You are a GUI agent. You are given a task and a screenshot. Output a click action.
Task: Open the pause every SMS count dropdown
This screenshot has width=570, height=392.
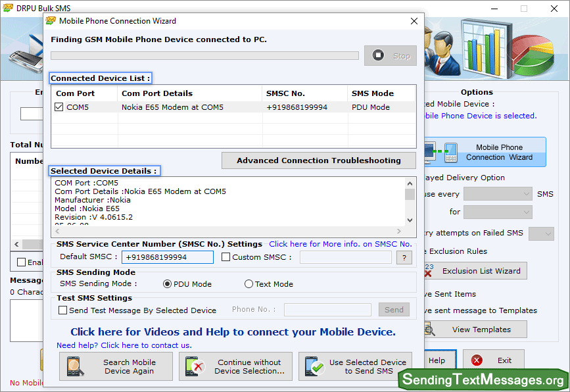pos(498,194)
